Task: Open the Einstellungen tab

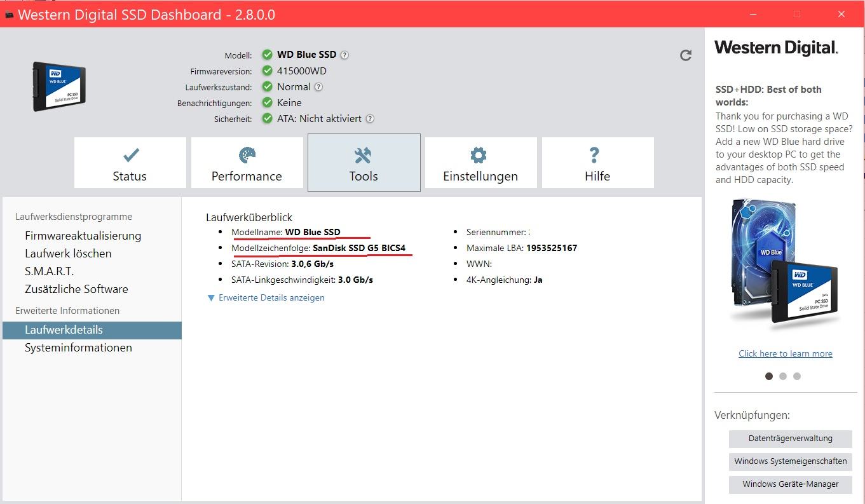Action: point(480,163)
